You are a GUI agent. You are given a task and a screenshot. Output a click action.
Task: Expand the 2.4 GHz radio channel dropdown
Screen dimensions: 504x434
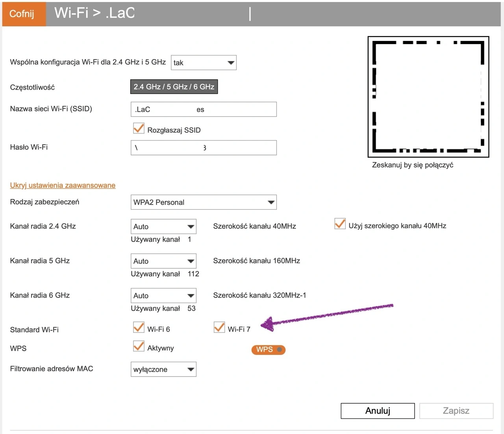coord(163,227)
